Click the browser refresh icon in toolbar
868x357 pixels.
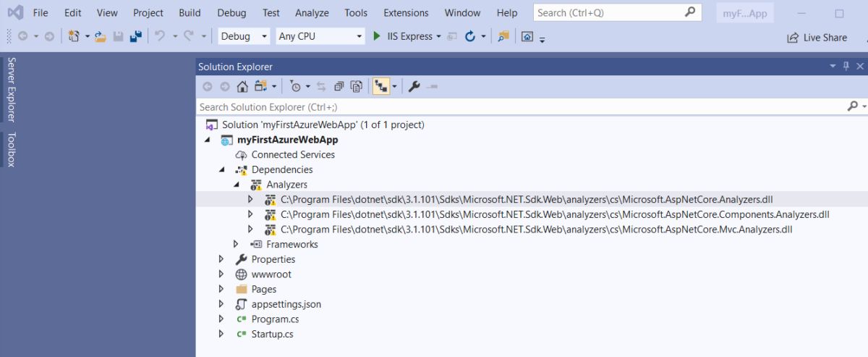[x=470, y=36]
